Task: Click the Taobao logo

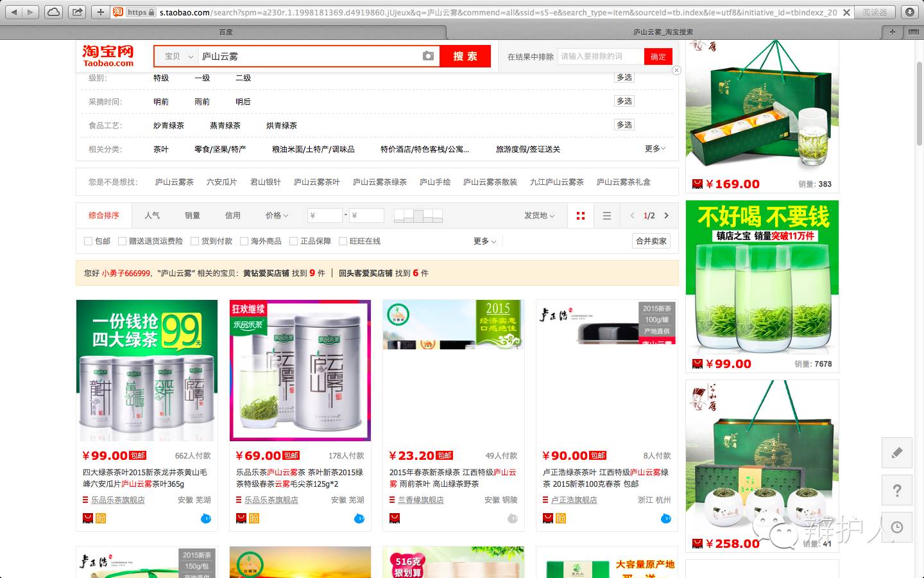Action: click(x=108, y=56)
